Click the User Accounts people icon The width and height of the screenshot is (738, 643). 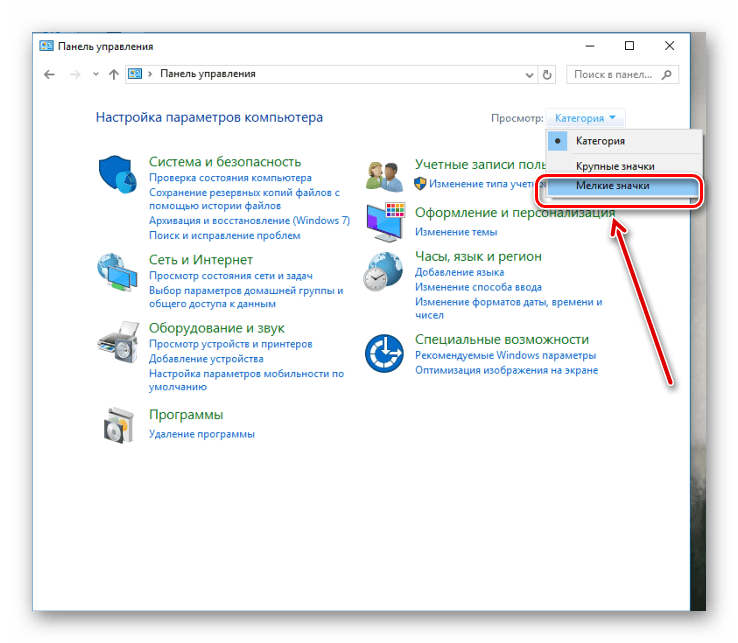click(x=384, y=177)
